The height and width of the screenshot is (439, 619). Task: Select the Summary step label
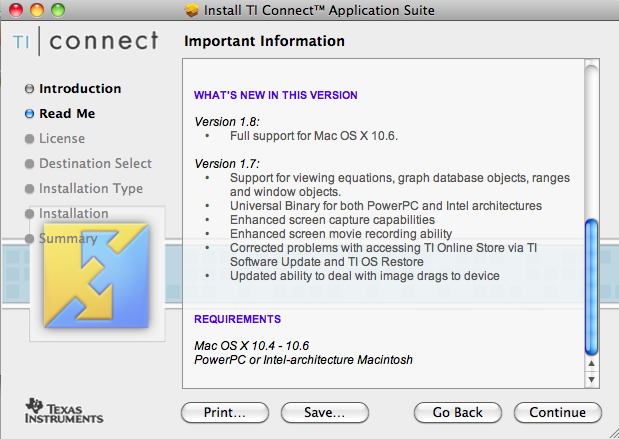tap(68, 238)
